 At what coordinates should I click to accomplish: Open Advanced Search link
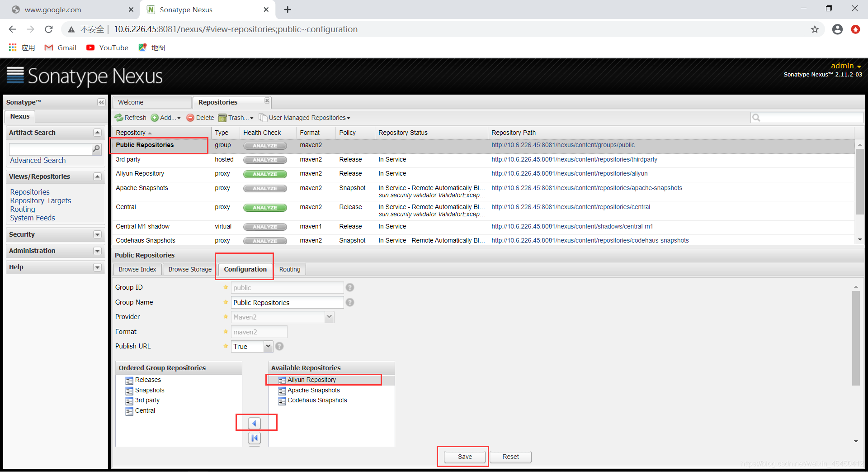click(x=38, y=160)
